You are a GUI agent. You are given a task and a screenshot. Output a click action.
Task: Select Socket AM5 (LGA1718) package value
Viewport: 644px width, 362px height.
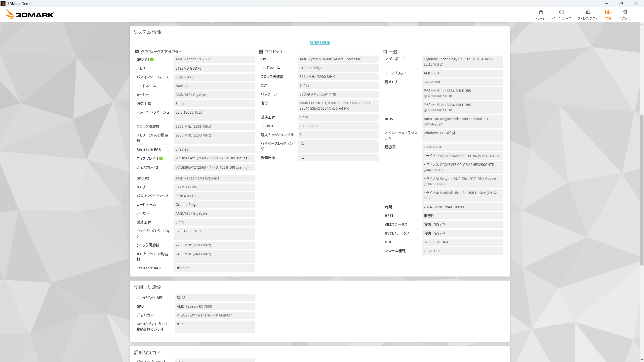pos(338,94)
